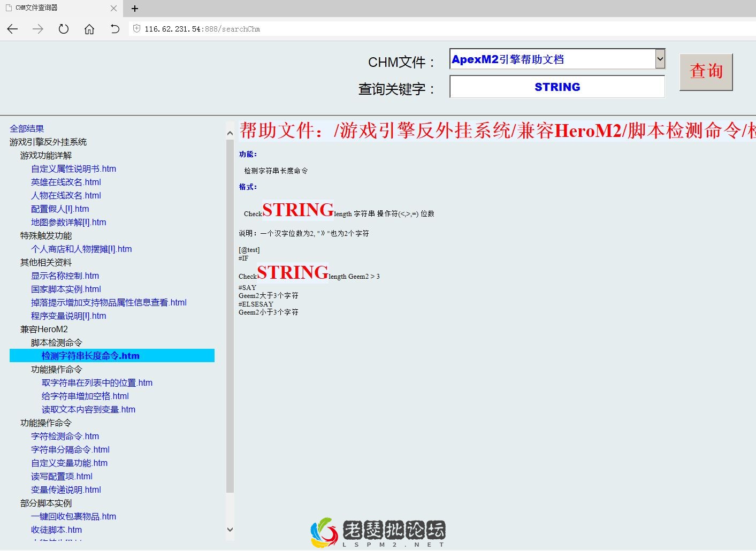Open 国家脚本实例.html

[x=66, y=289]
